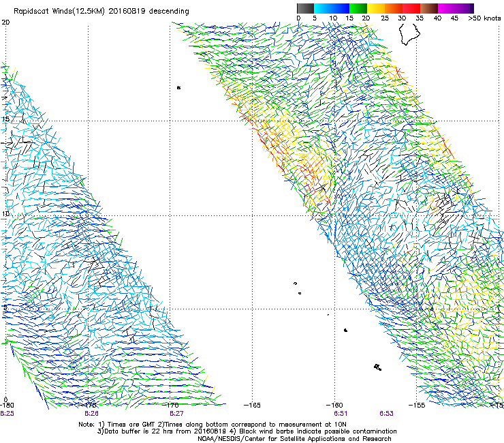Click the dark purple 45-50 knots legend segment
Screen dimensions: 504x443
click(464, 8)
